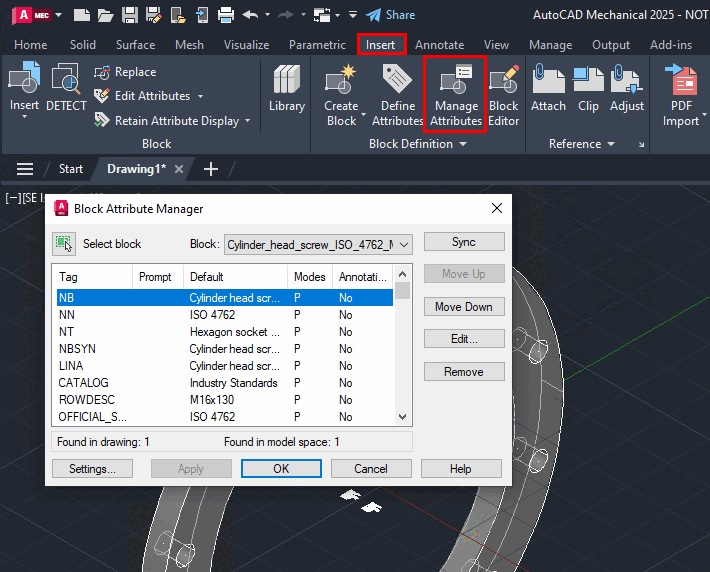Click the Attach reference tool
The width and height of the screenshot is (710, 572).
(548, 87)
